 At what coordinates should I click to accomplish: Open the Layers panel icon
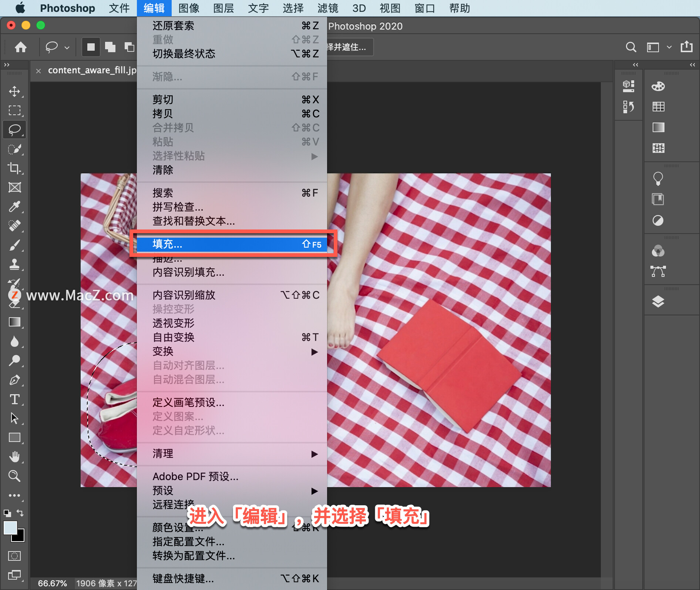pos(658,302)
